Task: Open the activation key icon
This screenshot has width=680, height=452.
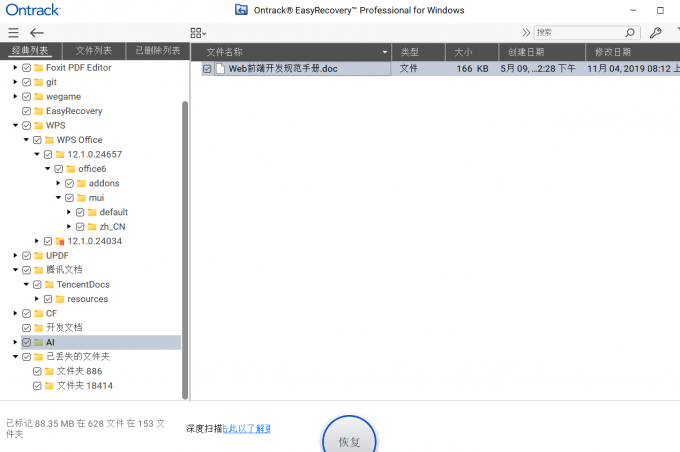Action: point(655,33)
